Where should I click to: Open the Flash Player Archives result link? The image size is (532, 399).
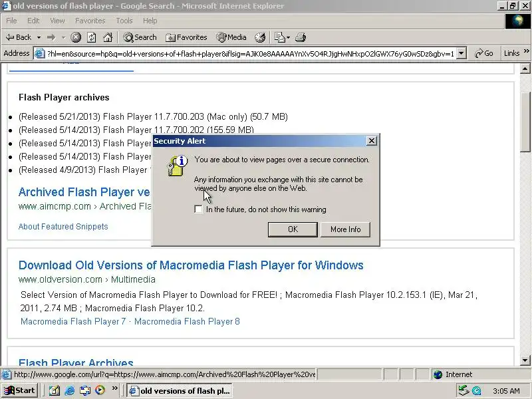pyautogui.click(x=76, y=362)
